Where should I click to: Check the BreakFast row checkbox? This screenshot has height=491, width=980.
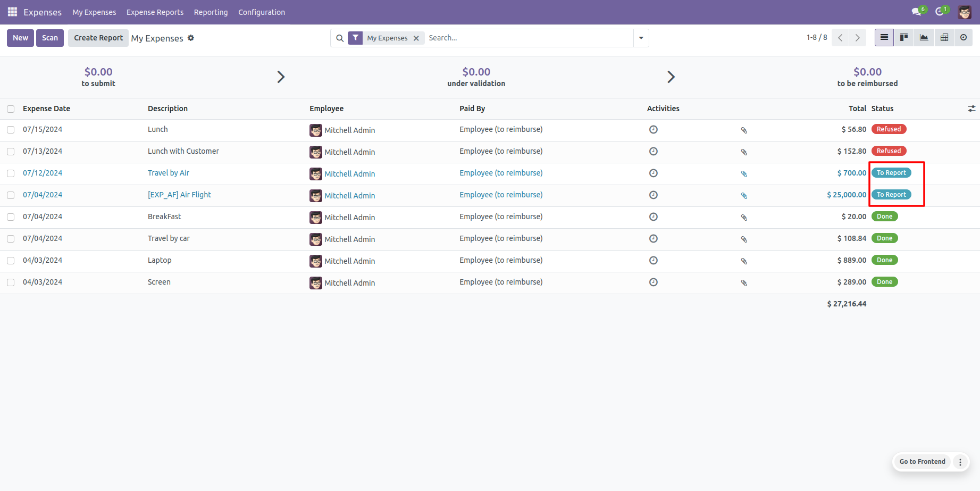pos(11,217)
